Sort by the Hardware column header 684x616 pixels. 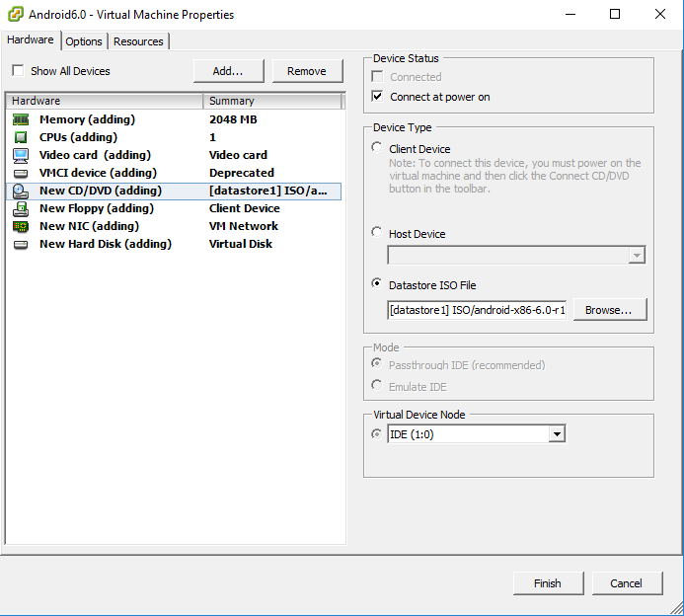click(x=105, y=101)
